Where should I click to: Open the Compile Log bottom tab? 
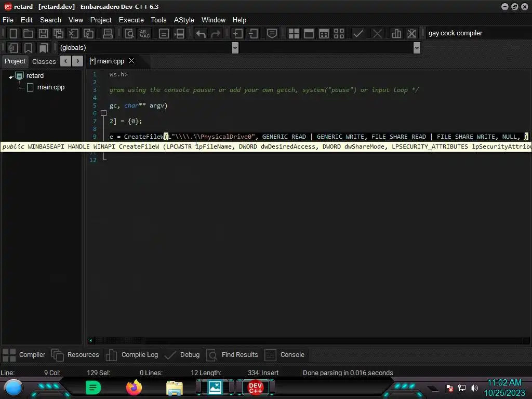tap(132, 355)
